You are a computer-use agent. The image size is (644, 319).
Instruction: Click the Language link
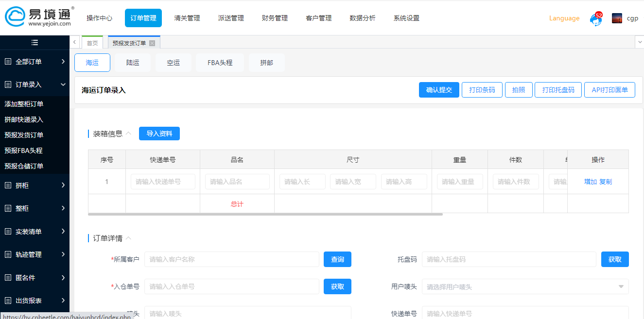(x=564, y=18)
